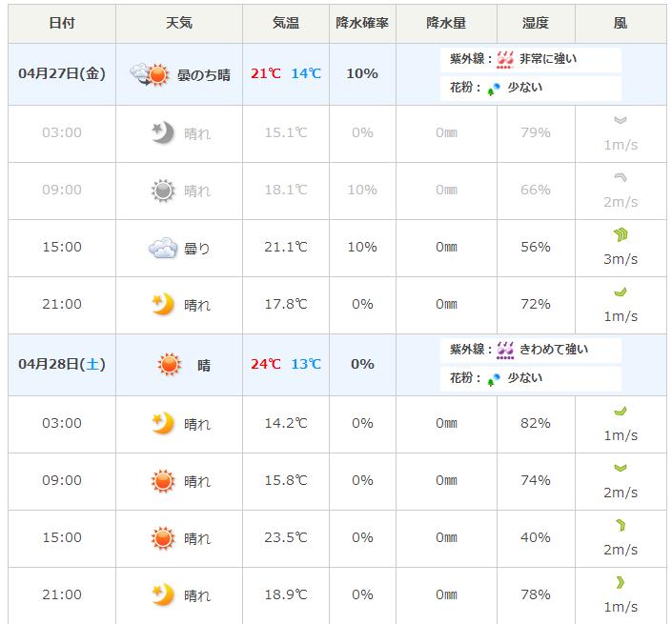Image resolution: width=672 pixels, height=624 pixels.
Task: Click the moon icon at 21:00 on April 27
Action: 163,305
